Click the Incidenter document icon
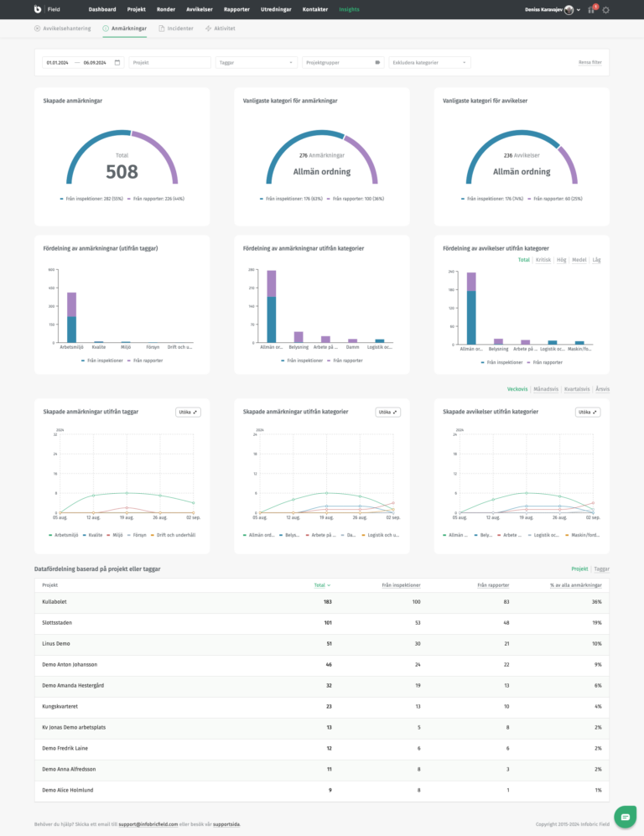The image size is (644, 836). tap(162, 29)
